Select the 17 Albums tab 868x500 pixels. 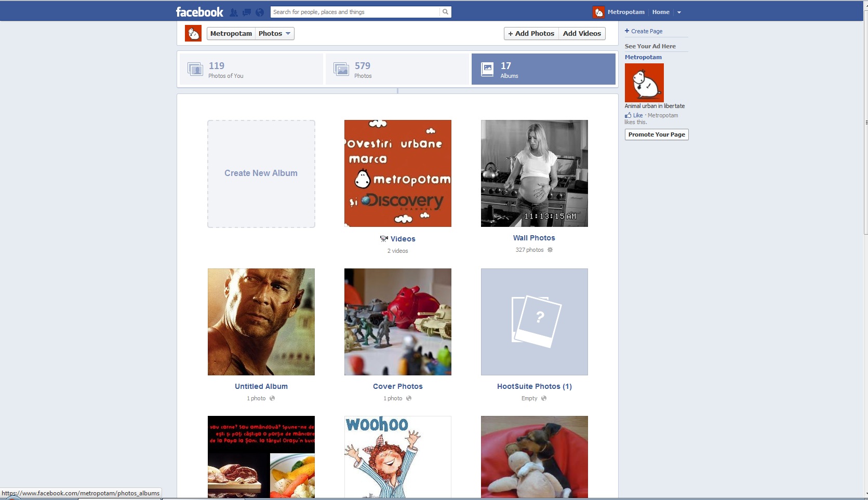click(543, 69)
